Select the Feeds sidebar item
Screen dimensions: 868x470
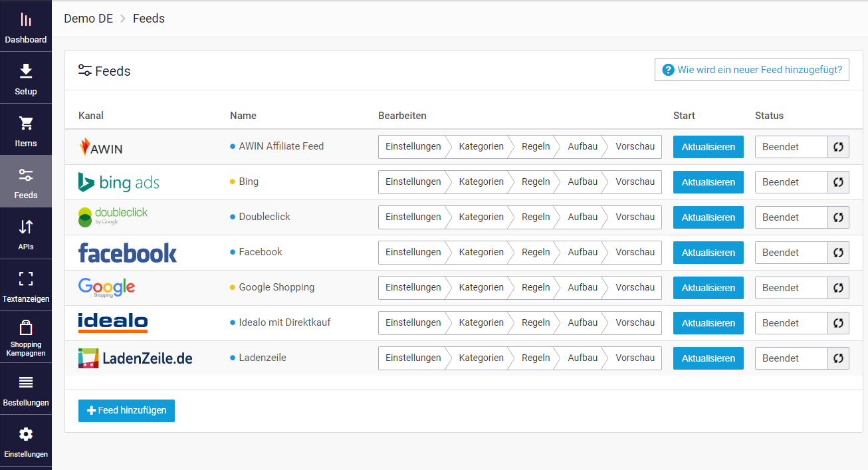26,181
